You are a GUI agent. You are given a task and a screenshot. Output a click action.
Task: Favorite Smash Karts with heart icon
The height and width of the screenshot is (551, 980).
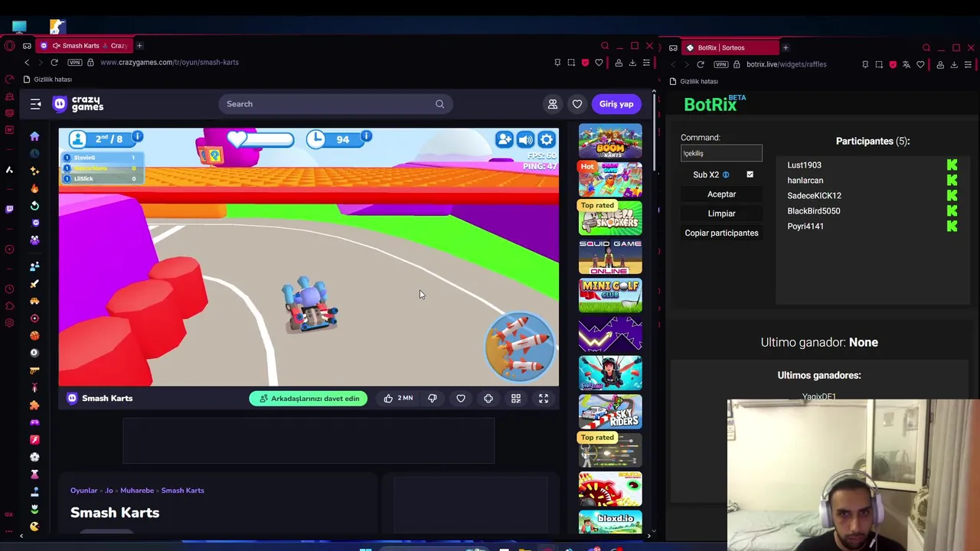(x=461, y=398)
